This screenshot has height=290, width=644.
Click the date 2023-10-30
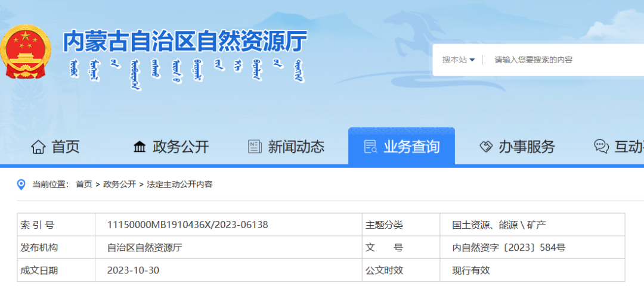[x=133, y=271]
